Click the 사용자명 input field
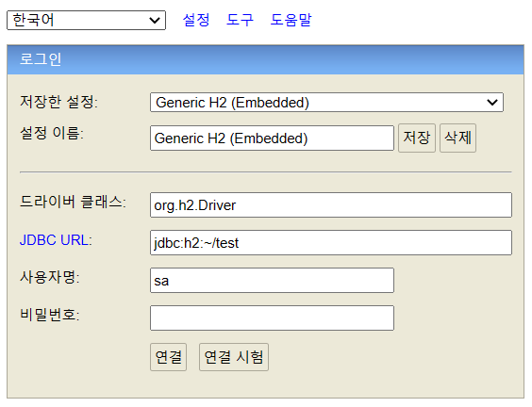Viewport: 532px width, 407px height. tap(272, 280)
